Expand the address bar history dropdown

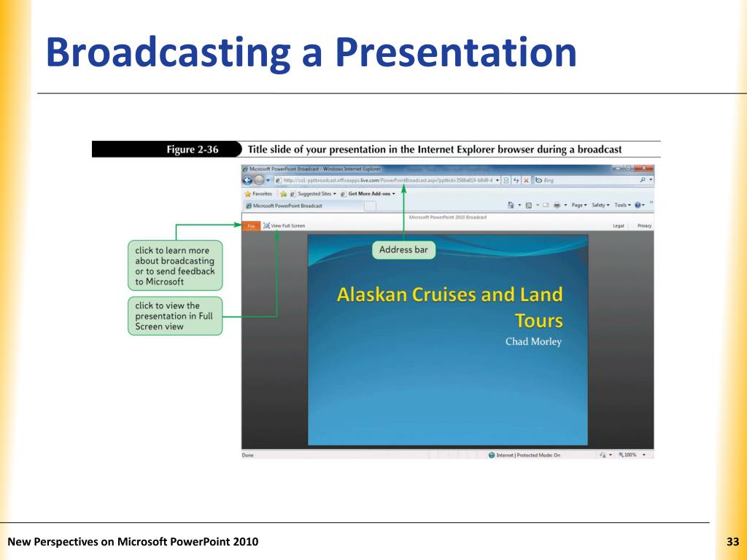[x=498, y=181]
